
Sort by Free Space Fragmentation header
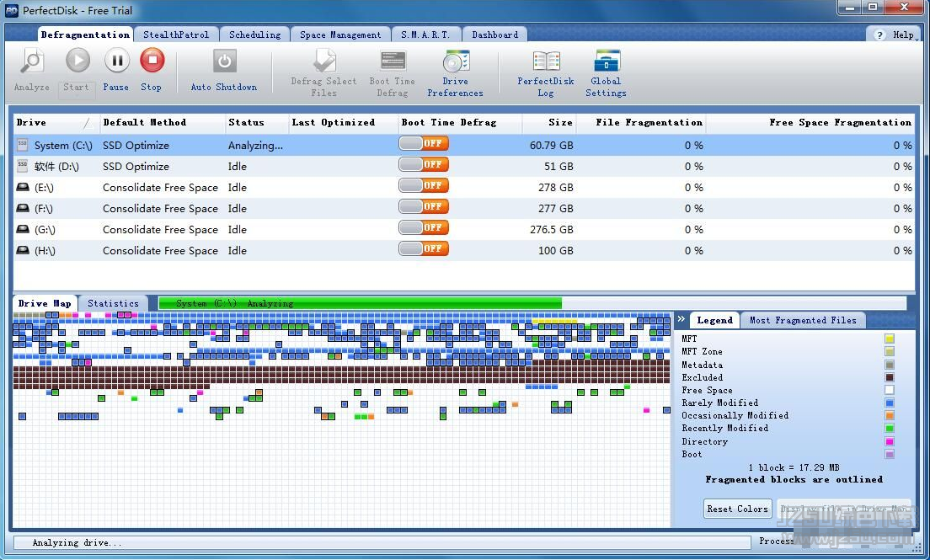click(810, 122)
